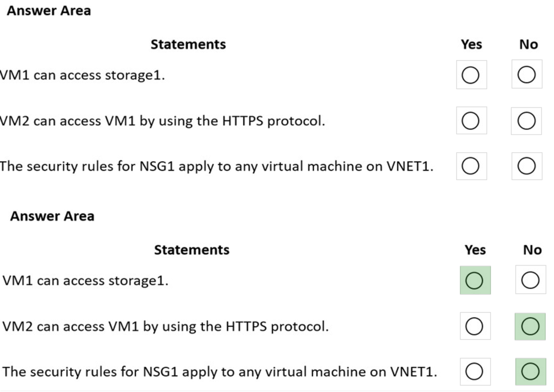Screen dimensions: 554x392
Task: Click lower 'security rules for NSG1' statement text
Action: click(219, 371)
